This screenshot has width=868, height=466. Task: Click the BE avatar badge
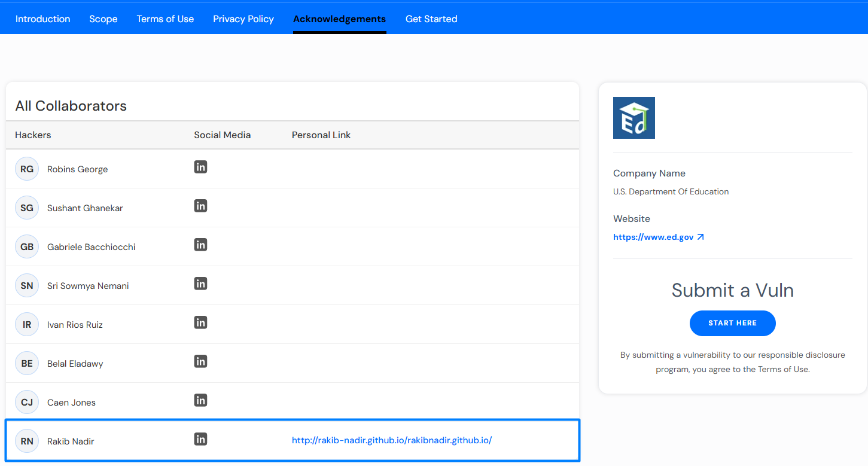(x=27, y=363)
